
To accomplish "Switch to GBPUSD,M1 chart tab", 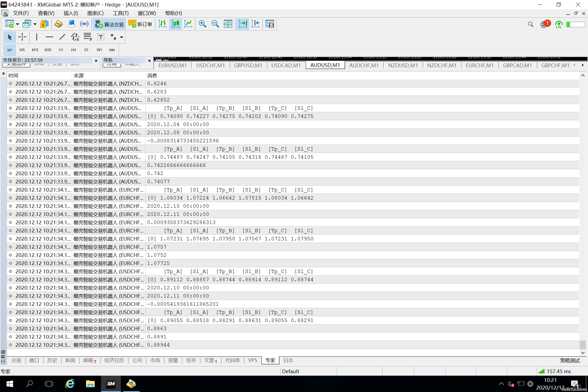I will 248,65.
